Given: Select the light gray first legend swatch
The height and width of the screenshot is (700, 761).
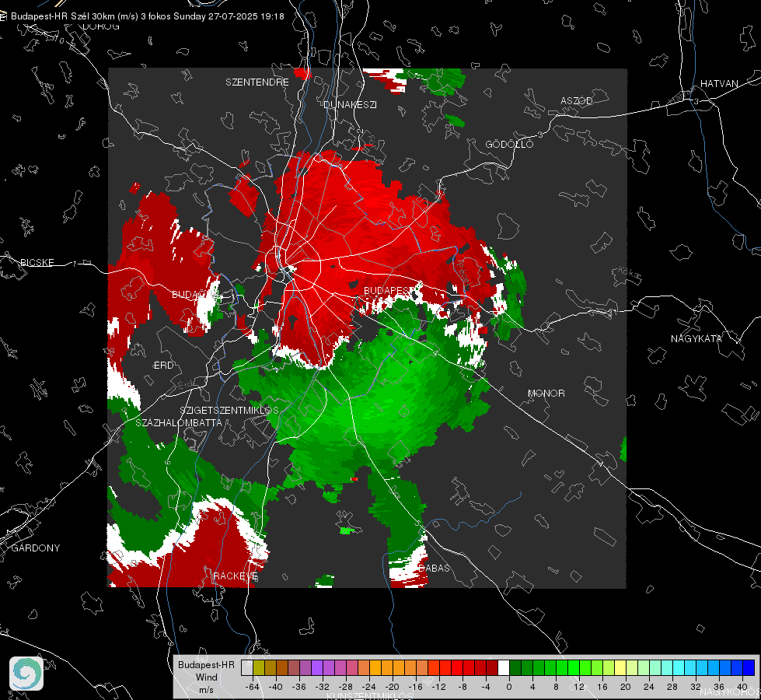Looking at the screenshot, I should coord(246,667).
